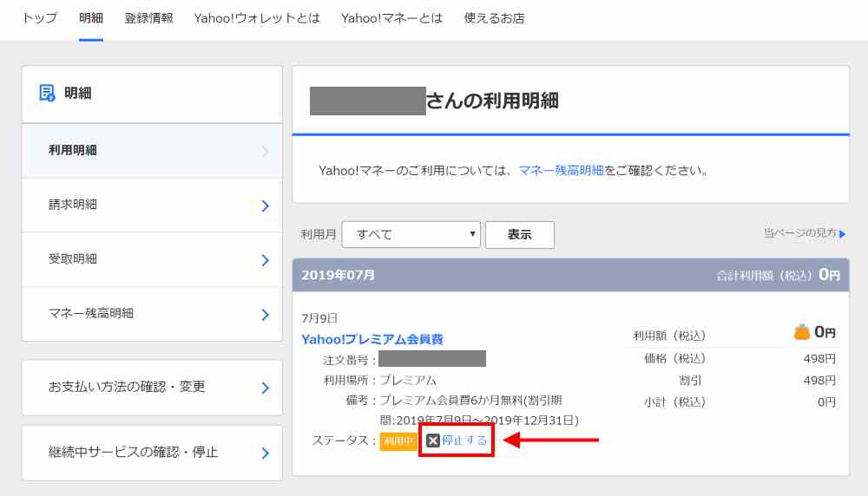Click 価格(税込) 498円 value
Image resolution: width=868 pixels, height=496 pixels.
coord(819,358)
